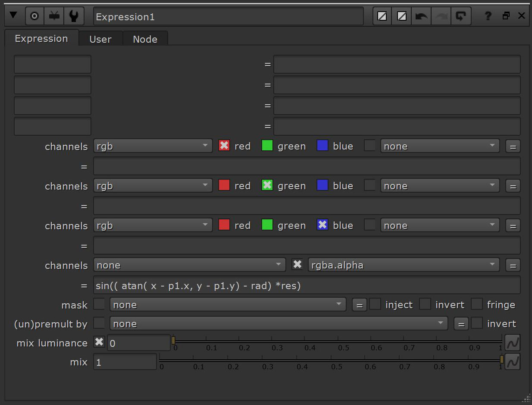Open node help with the question mark icon
The width and height of the screenshot is (532, 405).
(x=487, y=16)
